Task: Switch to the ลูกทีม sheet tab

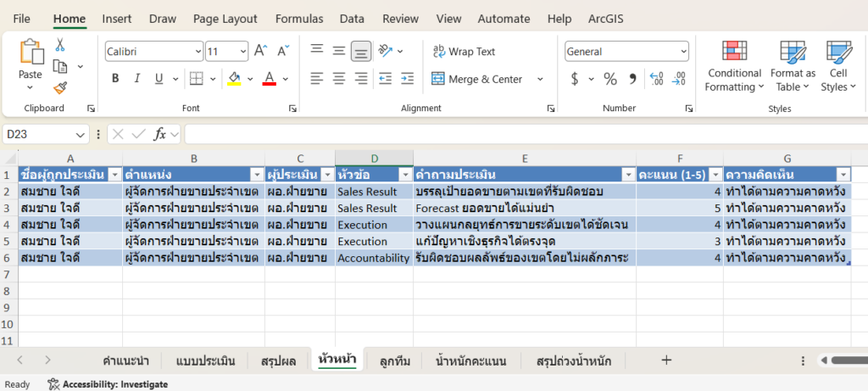Action: point(395,360)
